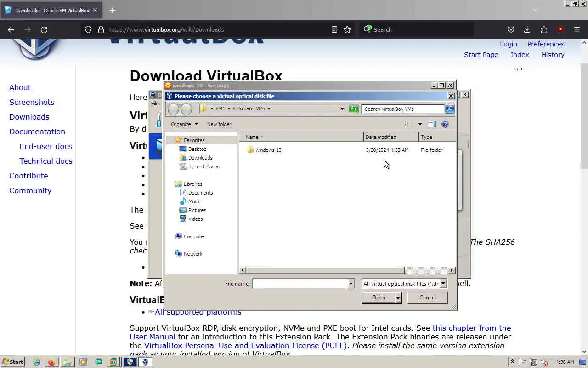The width and height of the screenshot is (588, 368).
Task: Sort by Name column header
Action: pos(302,137)
